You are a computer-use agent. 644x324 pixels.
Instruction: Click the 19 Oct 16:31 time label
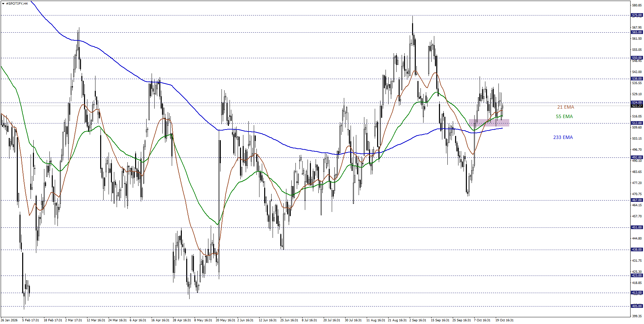[x=505, y=320]
